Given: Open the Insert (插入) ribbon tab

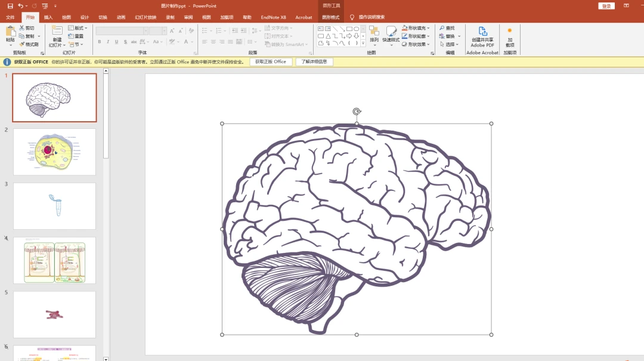Looking at the screenshot, I should (48, 17).
